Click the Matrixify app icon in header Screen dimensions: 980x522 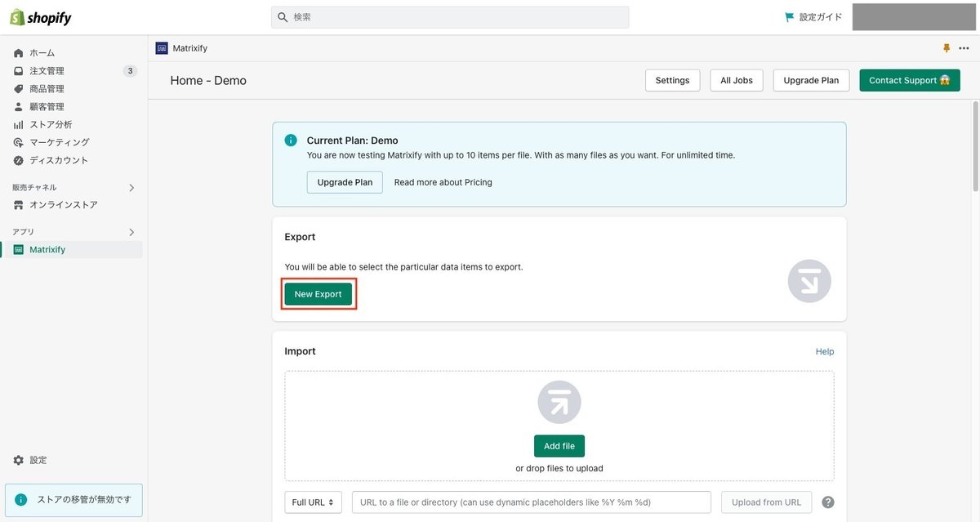coord(162,48)
